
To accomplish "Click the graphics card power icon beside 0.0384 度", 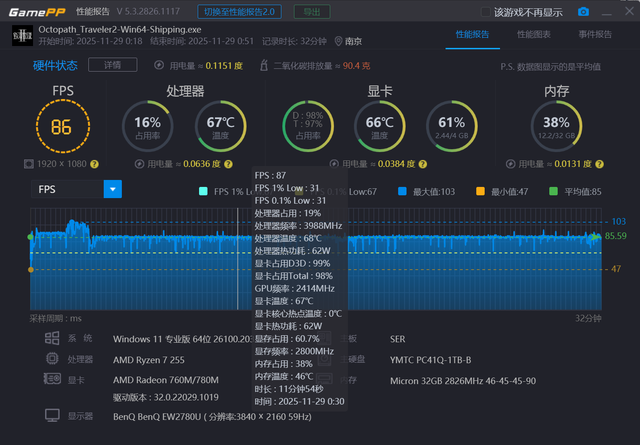I will click(334, 164).
